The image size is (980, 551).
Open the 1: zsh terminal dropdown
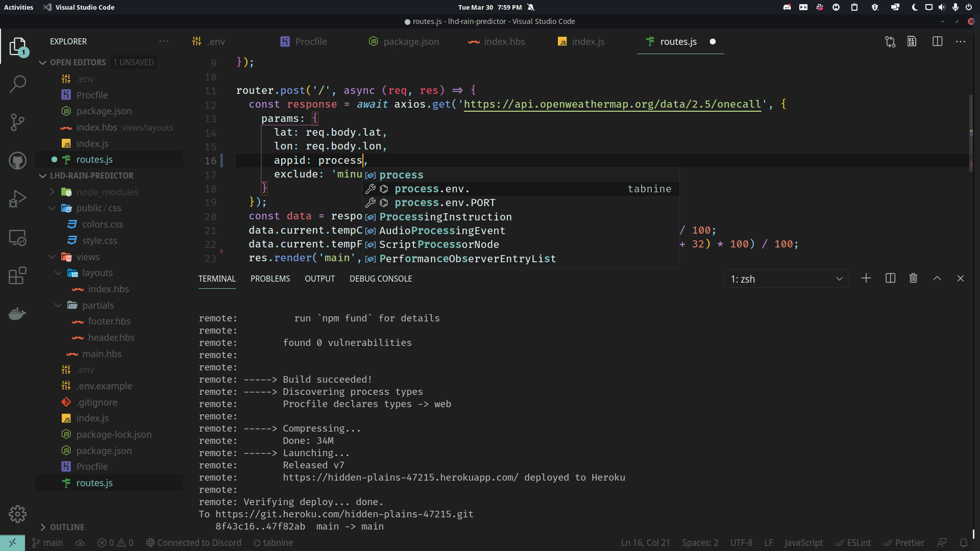click(786, 279)
